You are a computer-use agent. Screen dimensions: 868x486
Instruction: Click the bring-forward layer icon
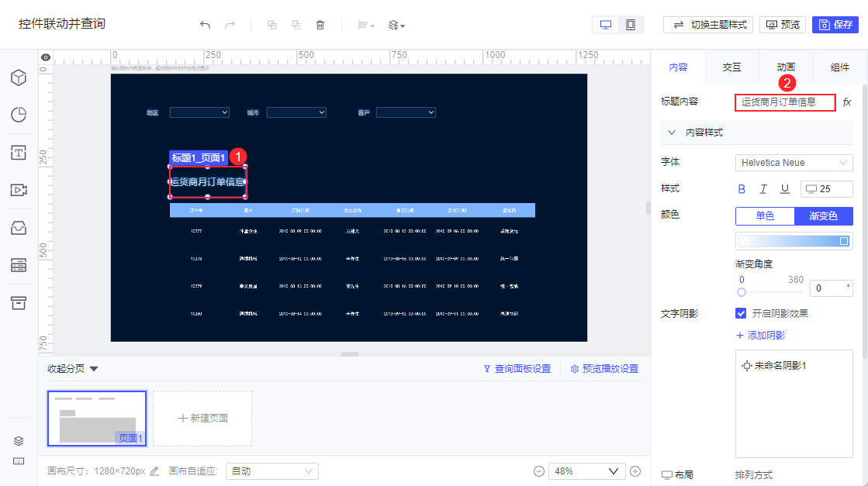click(x=271, y=25)
